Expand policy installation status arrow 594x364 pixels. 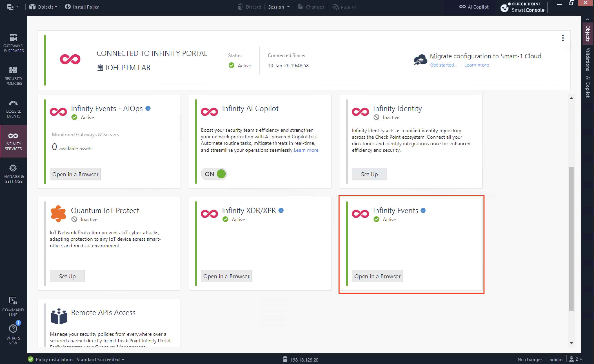click(123, 359)
